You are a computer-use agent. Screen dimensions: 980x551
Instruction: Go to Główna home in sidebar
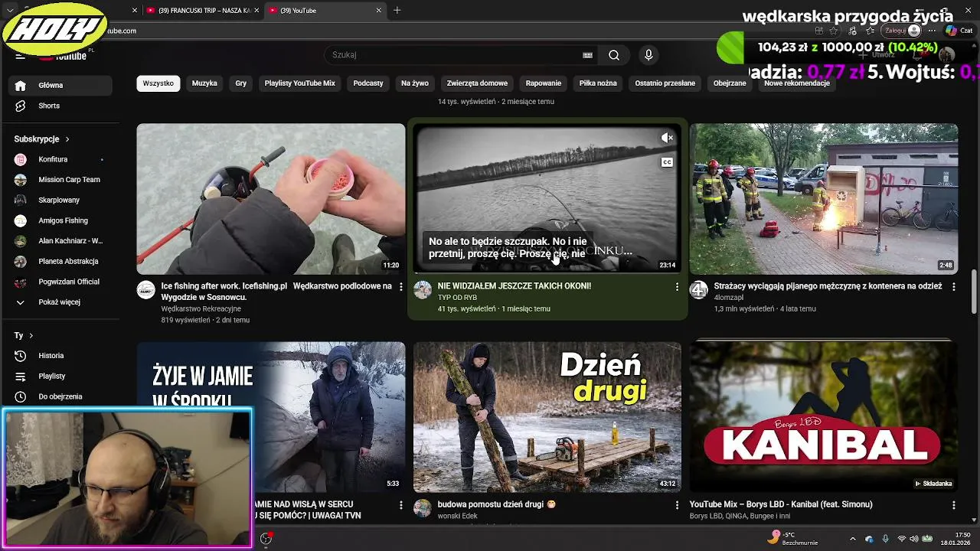(61, 86)
